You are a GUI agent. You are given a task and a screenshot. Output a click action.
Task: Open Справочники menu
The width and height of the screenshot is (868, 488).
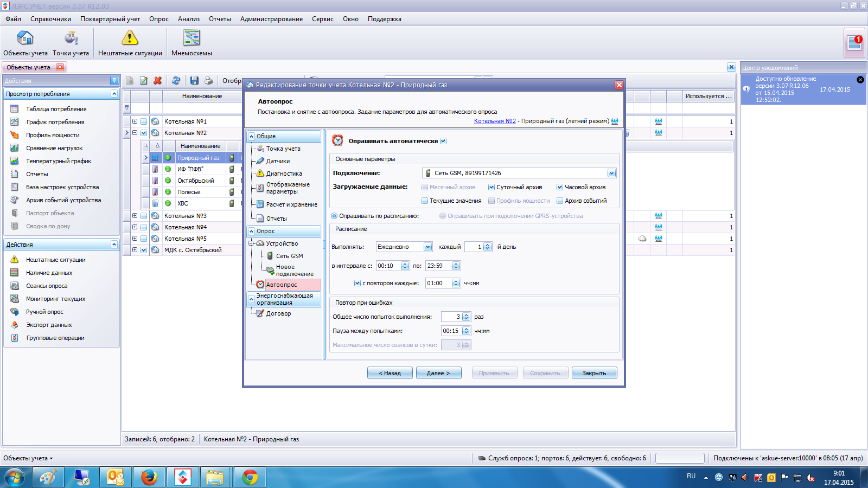[x=50, y=19]
